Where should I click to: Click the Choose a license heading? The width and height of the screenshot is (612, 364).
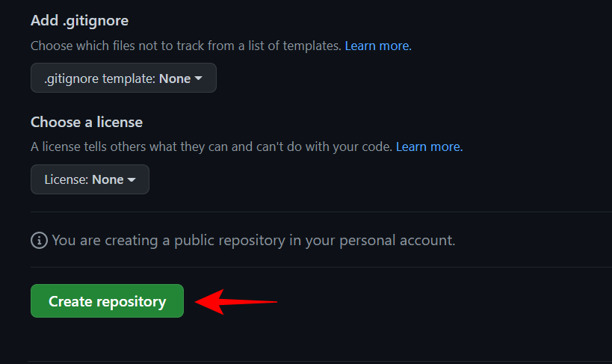(87, 122)
